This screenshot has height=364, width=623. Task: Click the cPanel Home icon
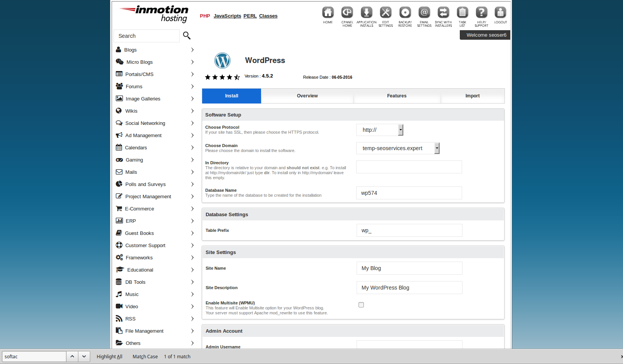point(347,13)
